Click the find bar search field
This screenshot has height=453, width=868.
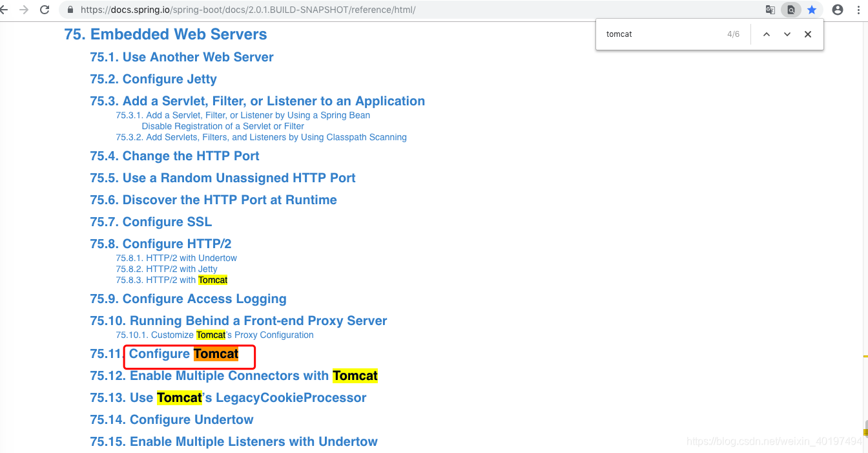tap(662, 34)
